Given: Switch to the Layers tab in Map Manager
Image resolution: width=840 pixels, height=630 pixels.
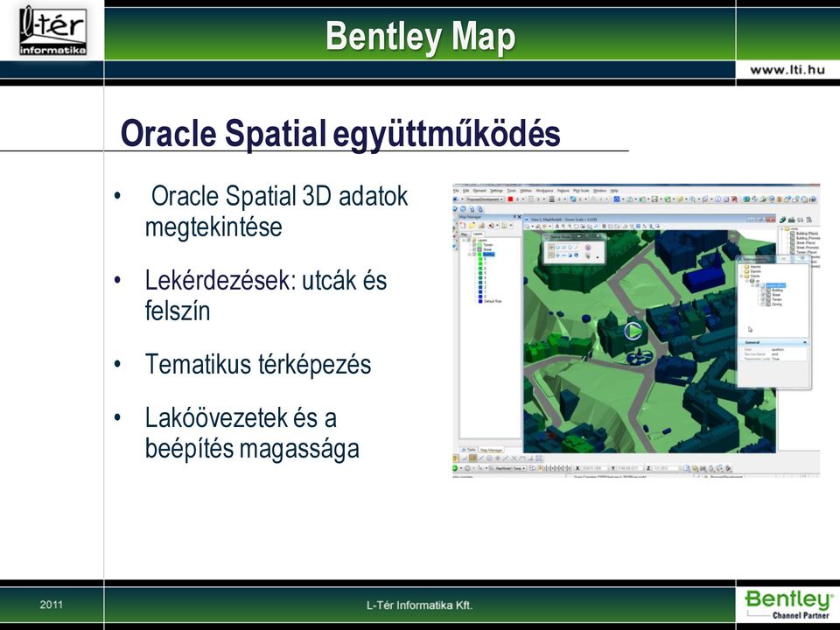Looking at the screenshot, I should tap(478, 234).
